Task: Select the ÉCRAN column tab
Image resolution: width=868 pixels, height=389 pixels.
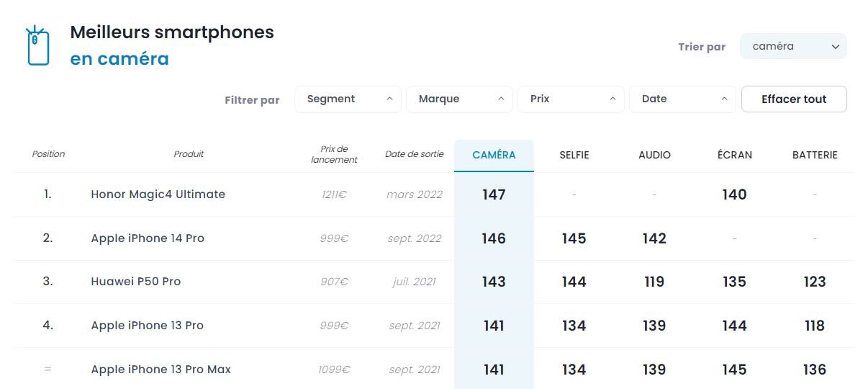Action: pyautogui.click(x=734, y=155)
